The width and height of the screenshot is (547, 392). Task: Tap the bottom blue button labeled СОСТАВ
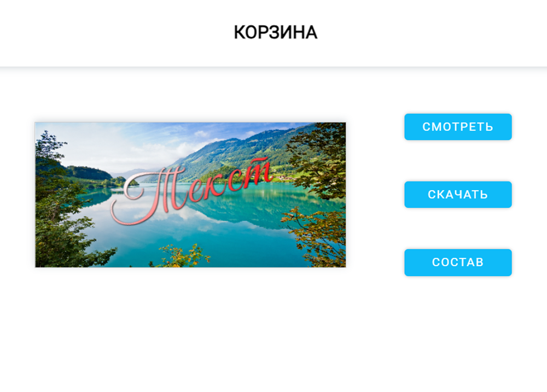click(x=458, y=262)
